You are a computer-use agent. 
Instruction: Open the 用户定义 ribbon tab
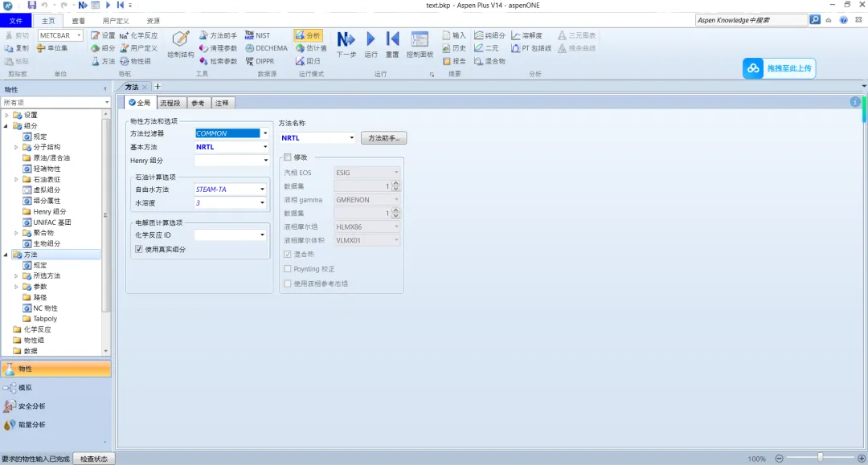point(116,21)
